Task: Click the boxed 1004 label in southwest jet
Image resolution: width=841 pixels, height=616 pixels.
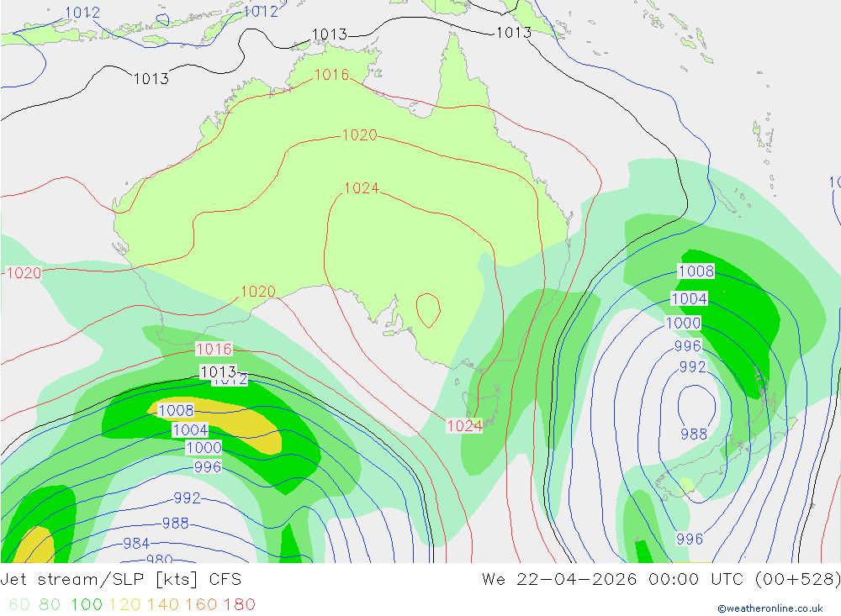Action: (190, 430)
